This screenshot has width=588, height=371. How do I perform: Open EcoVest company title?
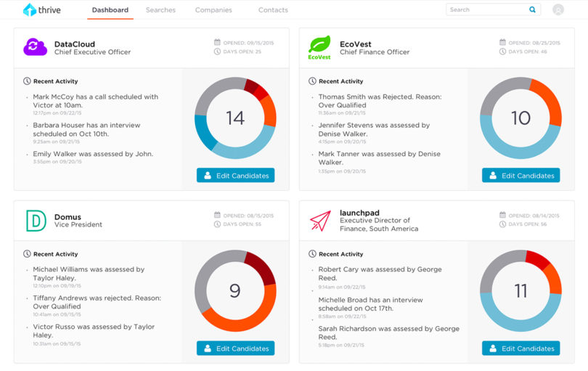pos(356,44)
